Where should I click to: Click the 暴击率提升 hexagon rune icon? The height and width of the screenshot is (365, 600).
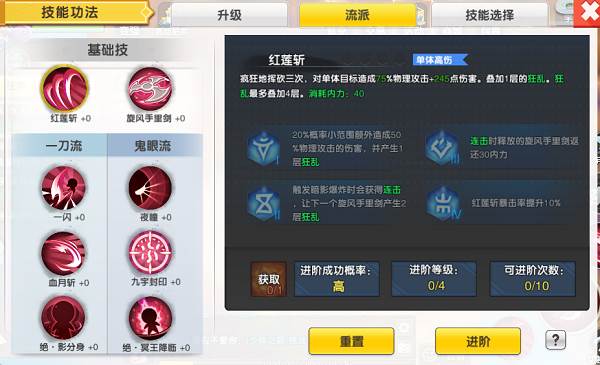444,203
